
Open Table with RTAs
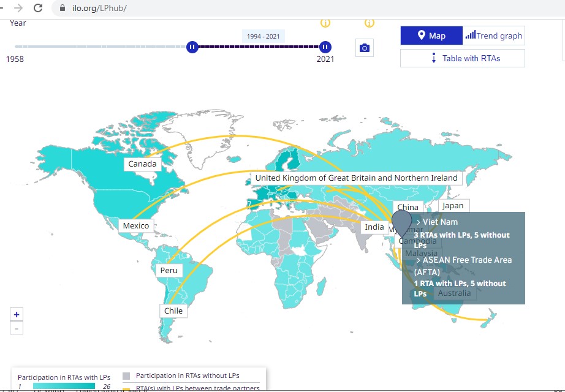click(x=463, y=58)
